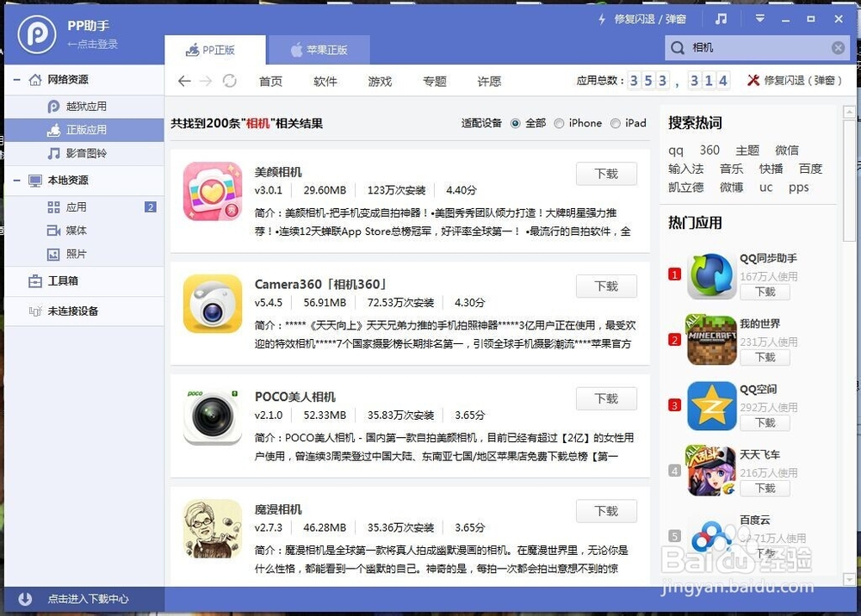
Task: Open QQ同步助手 icon in hot apps
Action: click(712, 276)
